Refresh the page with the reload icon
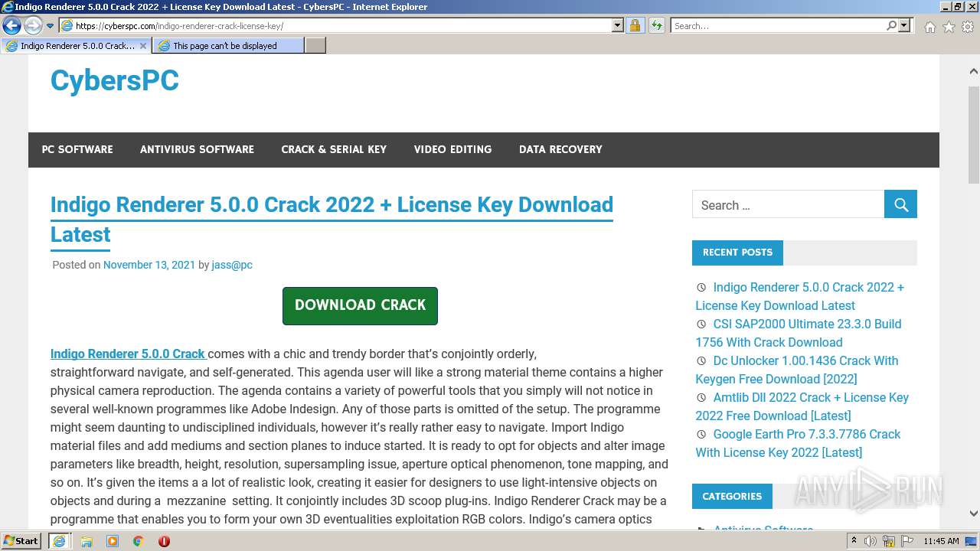This screenshot has width=980, height=551. pos(657,26)
